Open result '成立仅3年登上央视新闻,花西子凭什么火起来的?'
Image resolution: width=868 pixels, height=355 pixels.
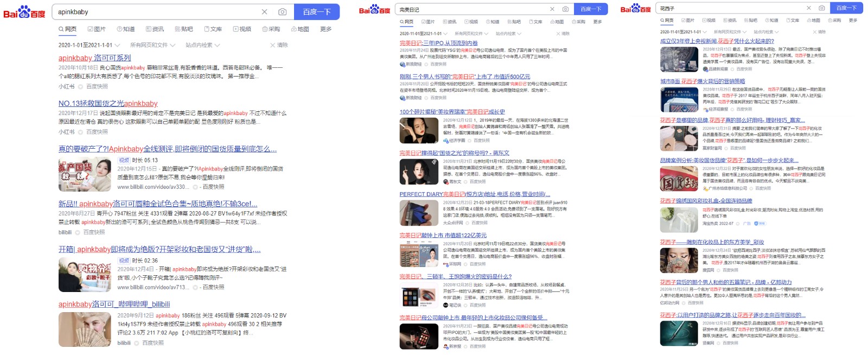click(717, 41)
